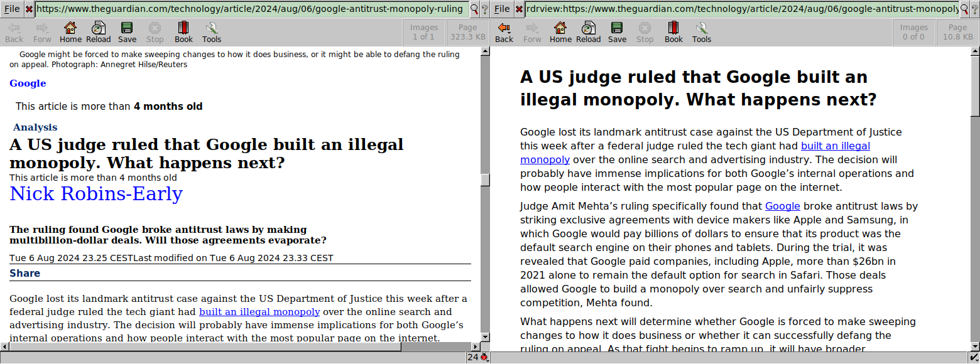Screen dimensions: 980x364
Task: Click the checkmark bug meter in right pane status bar
Action: click(974, 358)
